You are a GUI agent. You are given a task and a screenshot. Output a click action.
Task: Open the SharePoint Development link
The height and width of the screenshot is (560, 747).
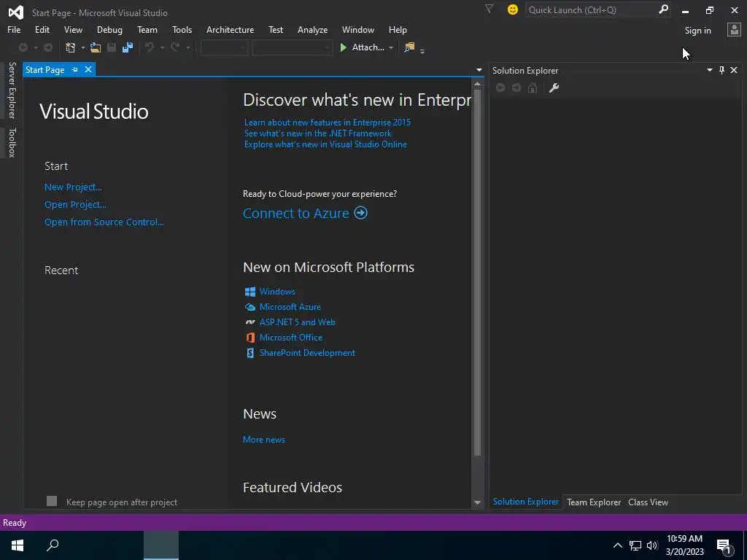click(x=307, y=353)
